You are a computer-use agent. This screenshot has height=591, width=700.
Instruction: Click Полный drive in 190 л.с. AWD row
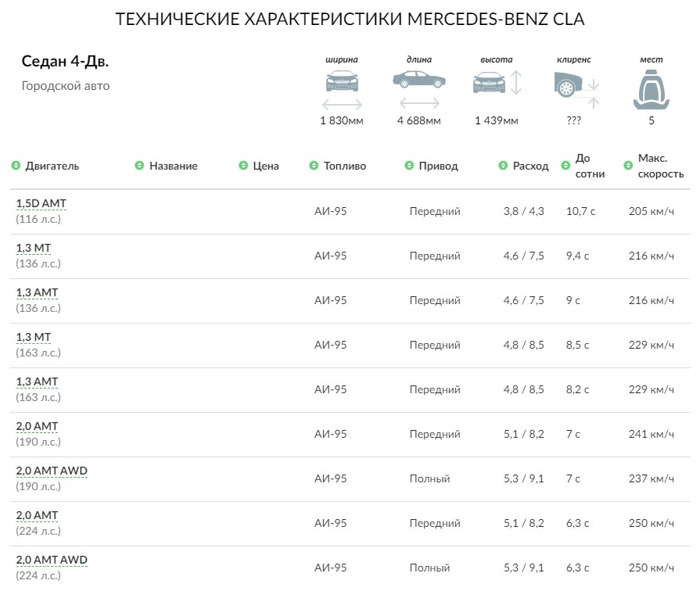pyautogui.click(x=430, y=478)
